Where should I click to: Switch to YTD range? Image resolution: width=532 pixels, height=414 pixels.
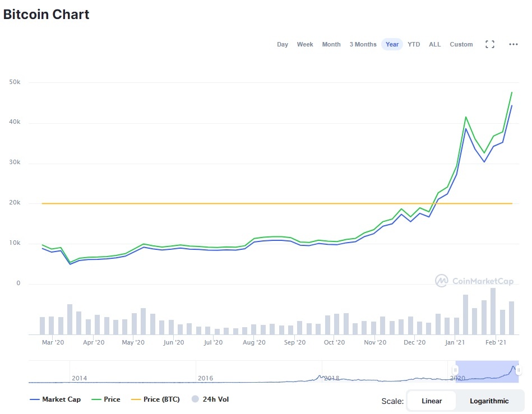[x=414, y=44]
